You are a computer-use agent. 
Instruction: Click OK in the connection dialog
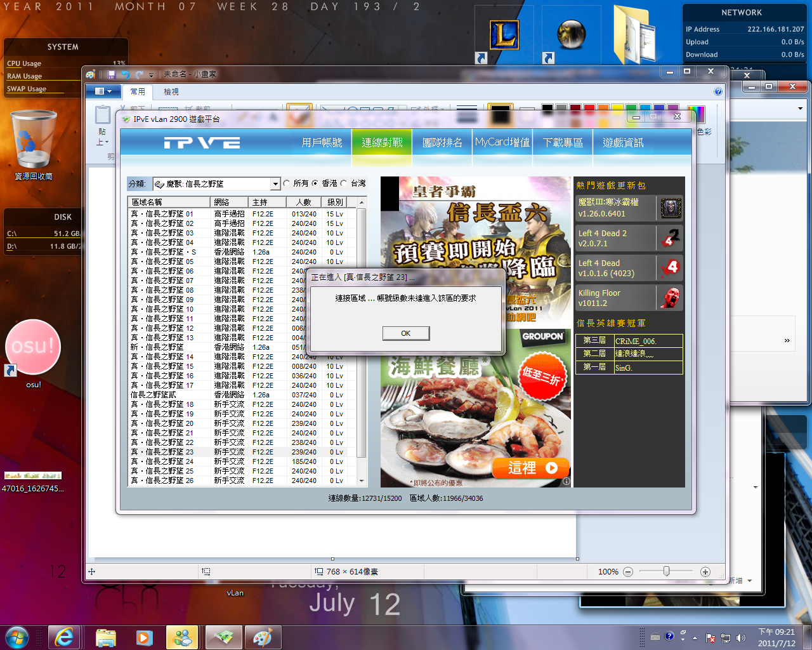(x=406, y=333)
